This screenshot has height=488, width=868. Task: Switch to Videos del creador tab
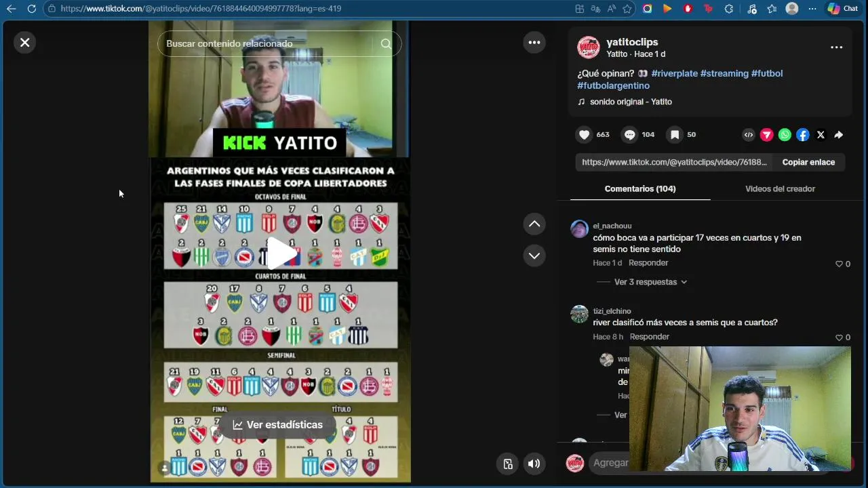pyautogui.click(x=780, y=188)
